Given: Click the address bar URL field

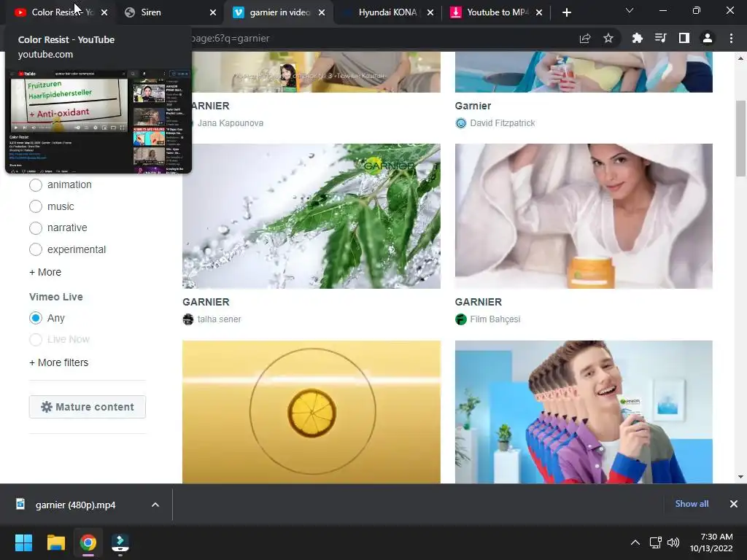Looking at the screenshot, I should (x=381, y=38).
